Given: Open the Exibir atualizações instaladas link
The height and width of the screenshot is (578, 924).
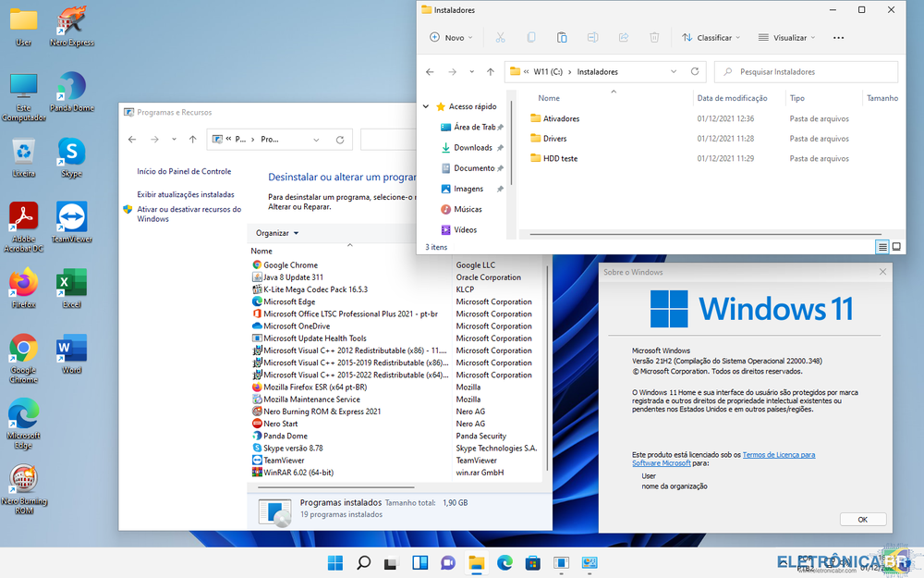Looking at the screenshot, I should (186, 195).
